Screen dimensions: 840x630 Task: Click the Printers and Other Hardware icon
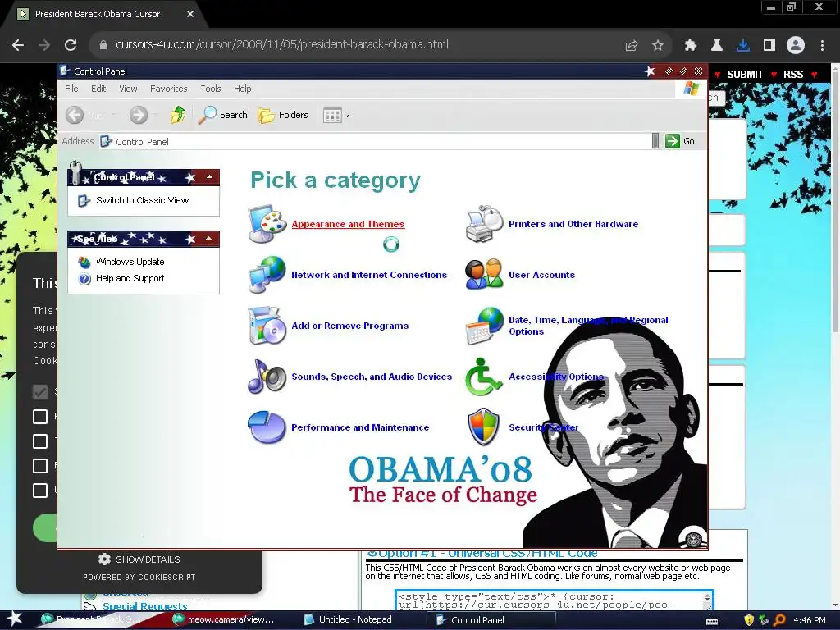point(484,224)
